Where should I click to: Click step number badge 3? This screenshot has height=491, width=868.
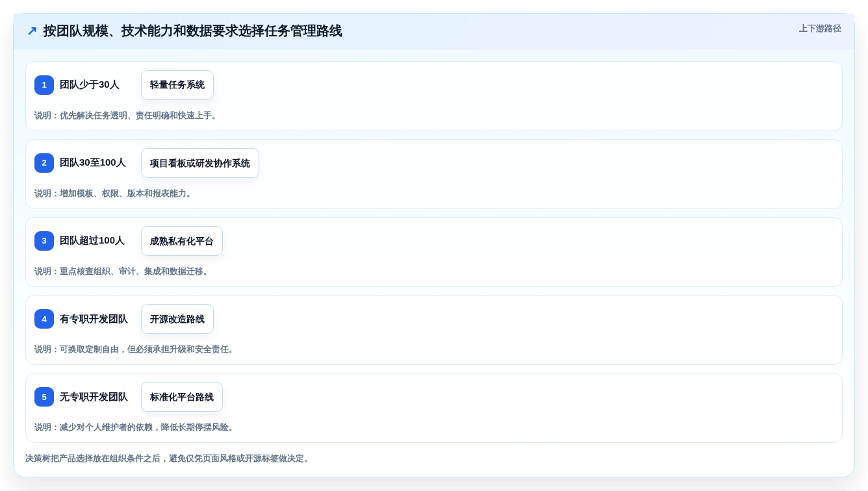pos(44,241)
